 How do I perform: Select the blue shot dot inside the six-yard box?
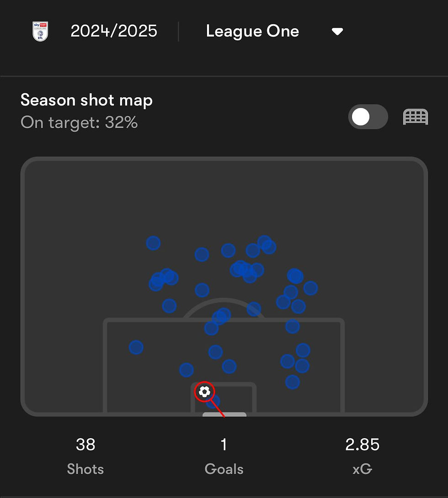point(213,402)
